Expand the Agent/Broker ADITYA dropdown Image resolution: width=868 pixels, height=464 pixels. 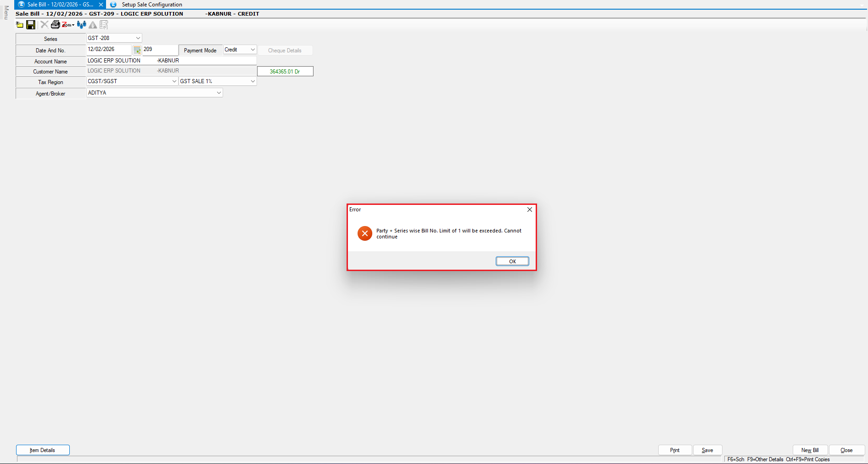(218, 93)
